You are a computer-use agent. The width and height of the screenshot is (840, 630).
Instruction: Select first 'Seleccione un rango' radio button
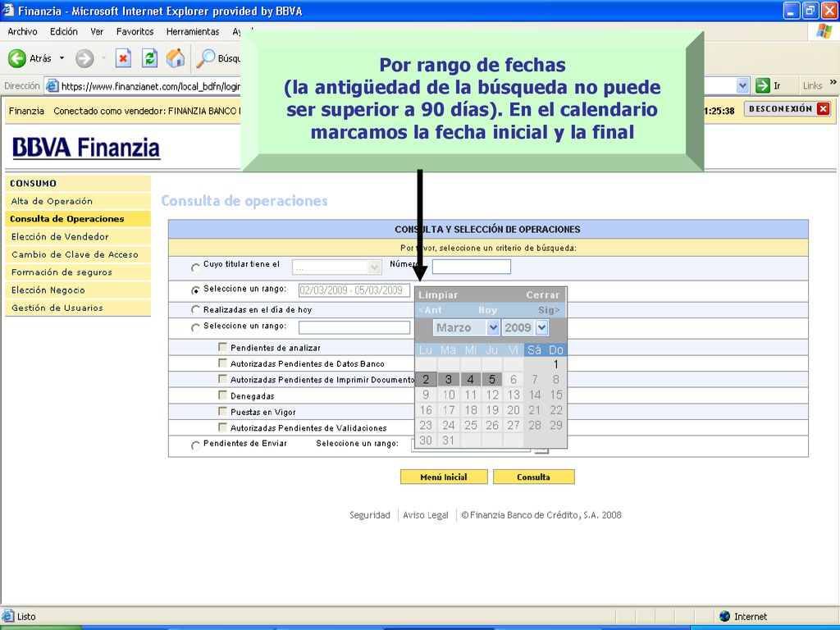tap(195, 290)
